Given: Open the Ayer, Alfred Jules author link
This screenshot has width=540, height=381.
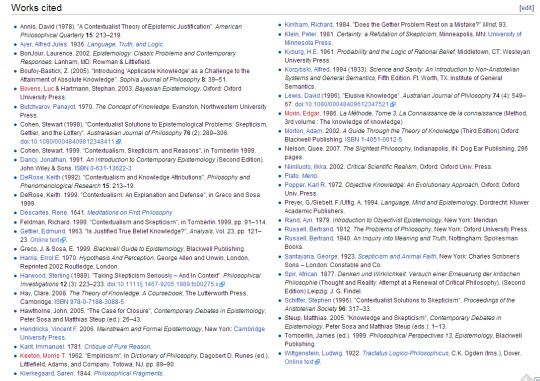Looking at the screenshot, I should point(43,44).
